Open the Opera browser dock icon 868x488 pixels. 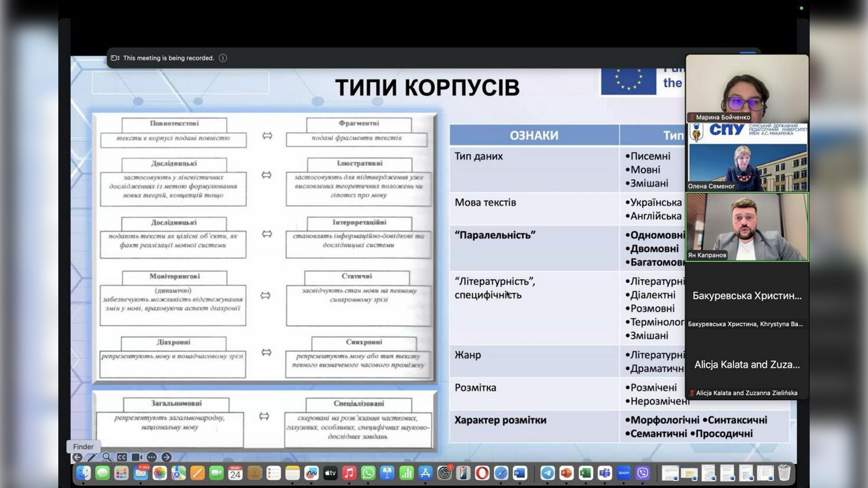482,473
